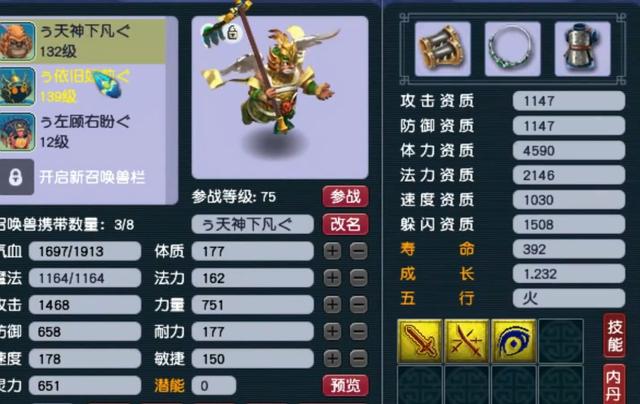
Task: Click the armor equipment icon
Action: (582, 49)
